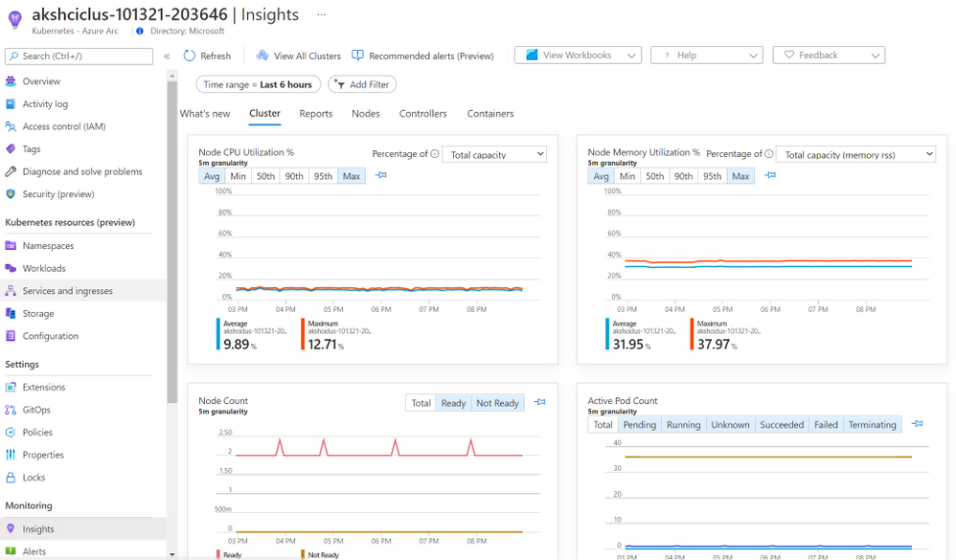This screenshot has width=956, height=560.
Task: Switch to the Reports tab
Action: point(316,113)
